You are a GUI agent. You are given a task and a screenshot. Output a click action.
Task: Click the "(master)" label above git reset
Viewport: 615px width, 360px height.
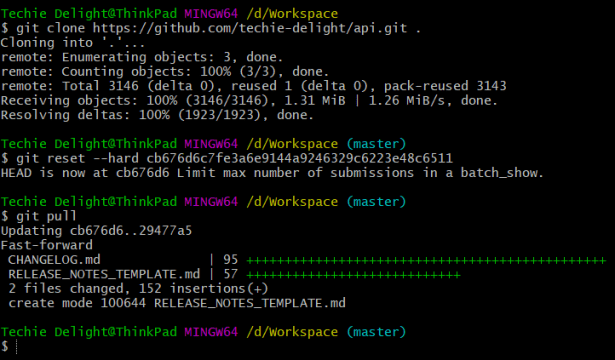click(376, 144)
